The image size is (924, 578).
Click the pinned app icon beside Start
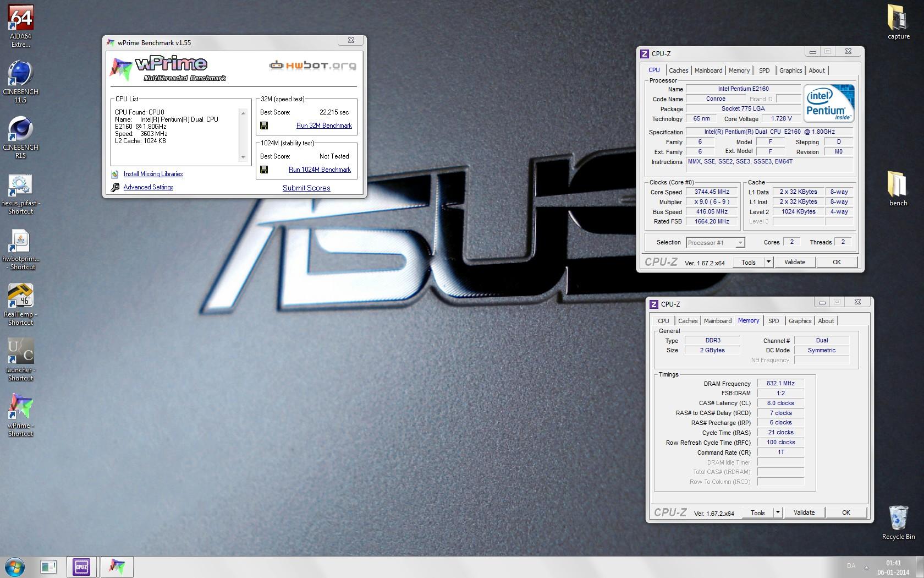click(x=48, y=567)
